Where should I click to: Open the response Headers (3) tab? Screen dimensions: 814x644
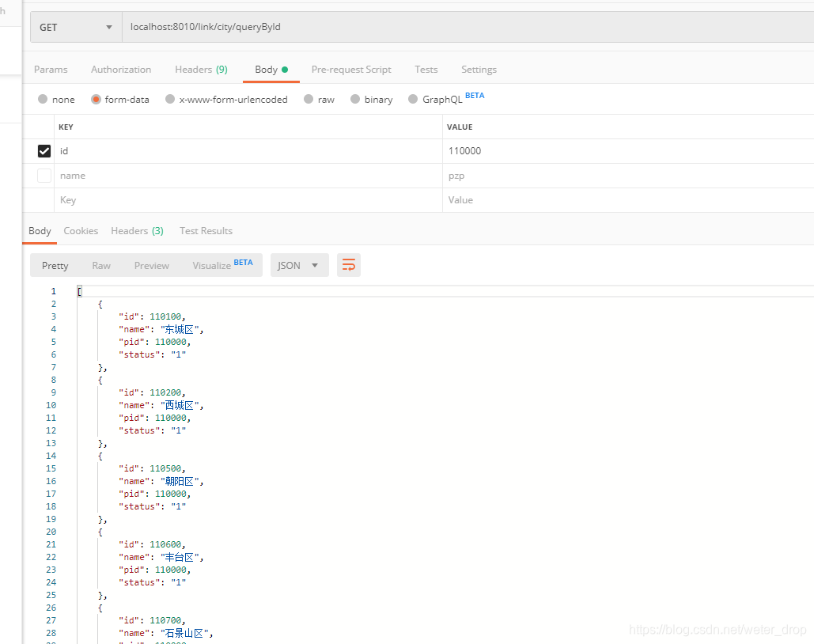point(137,230)
